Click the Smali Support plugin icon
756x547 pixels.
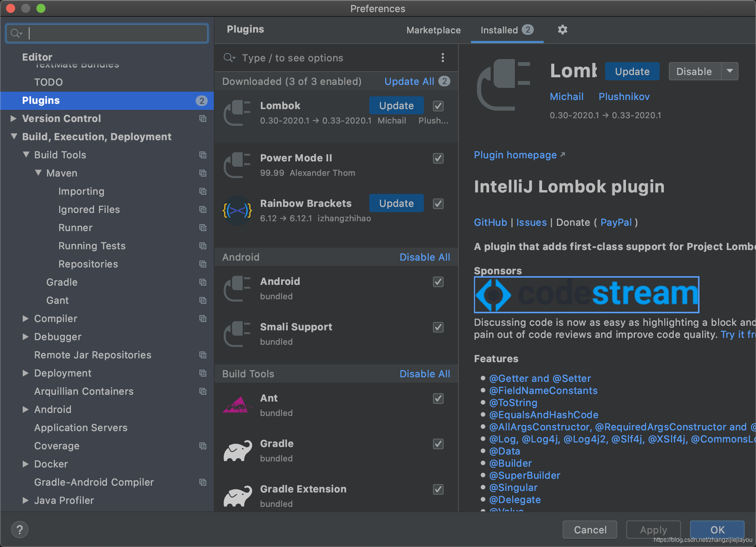pyautogui.click(x=237, y=334)
